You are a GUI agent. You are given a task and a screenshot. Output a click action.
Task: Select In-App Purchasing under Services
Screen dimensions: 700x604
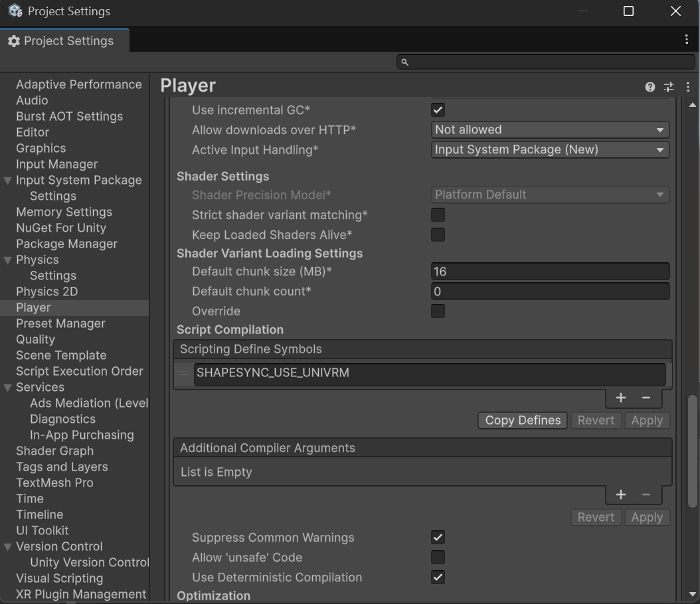[x=82, y=435]
